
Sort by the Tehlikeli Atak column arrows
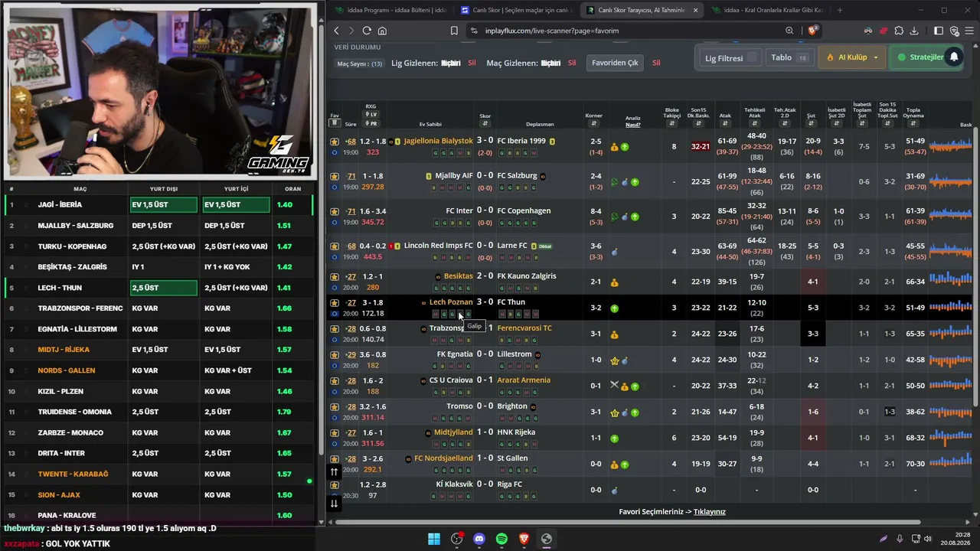point(755,124)
